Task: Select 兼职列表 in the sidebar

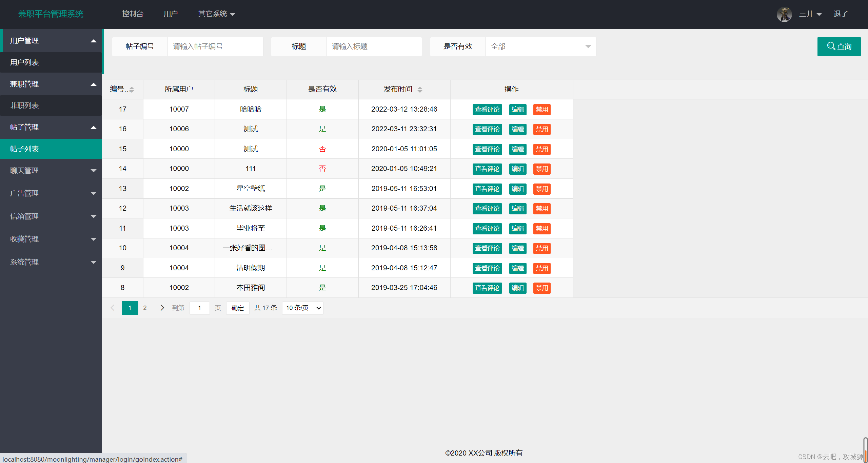Action: [24, 105]
